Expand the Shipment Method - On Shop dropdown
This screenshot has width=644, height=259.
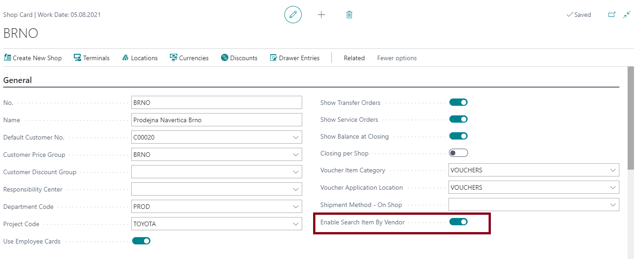coord(613,205)
